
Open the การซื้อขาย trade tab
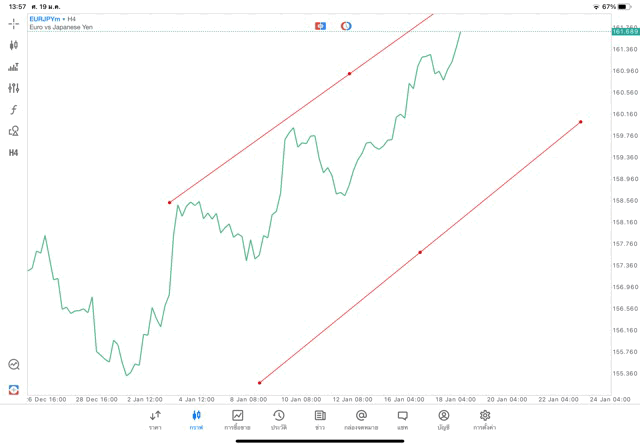pyautogui.click(x=238, y=419)
